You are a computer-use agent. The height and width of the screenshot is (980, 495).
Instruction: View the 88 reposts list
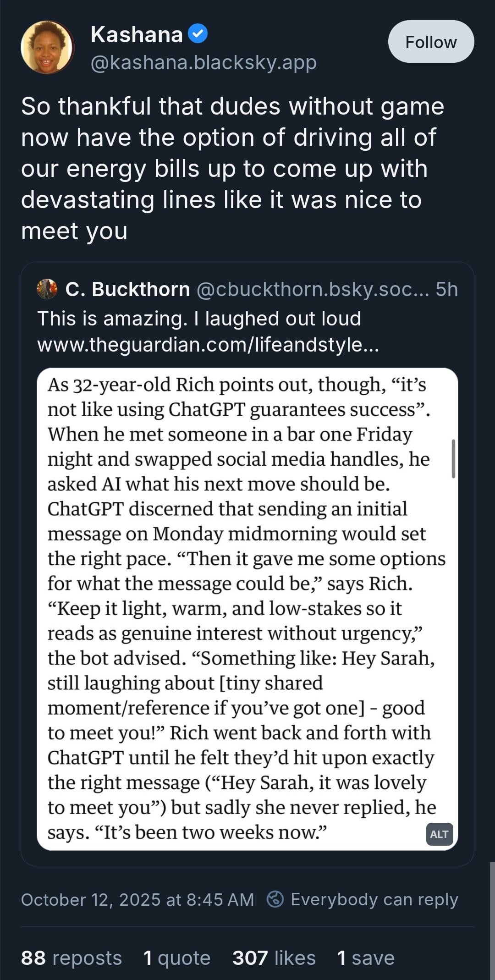pos(71,958)
